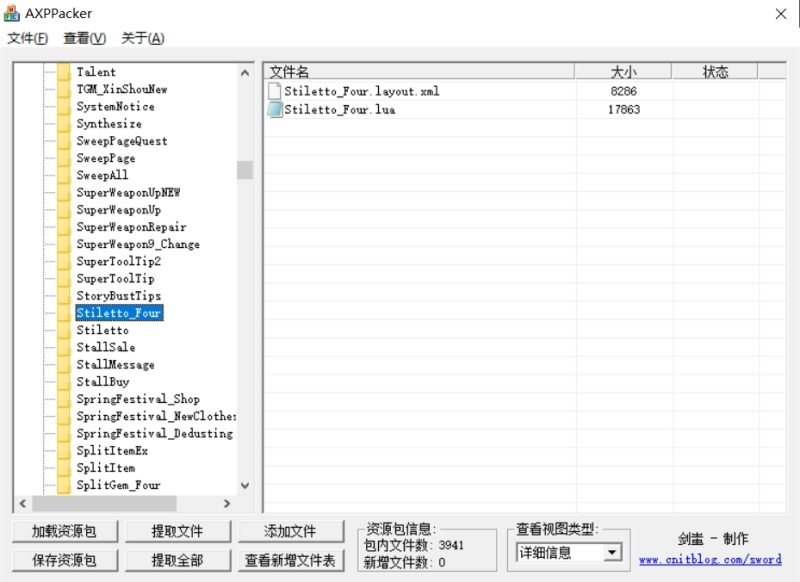
Task: Click the 查看新增文件表 button
Action: point(291,561)
